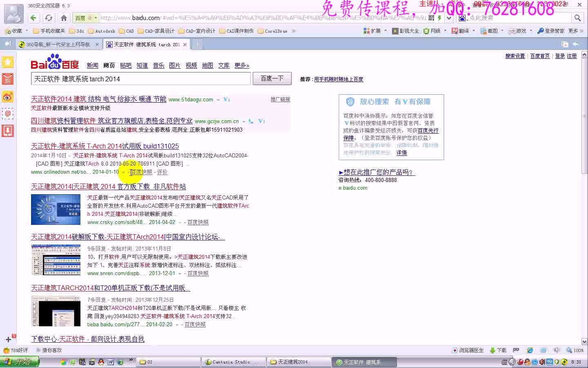
Task: Expand the address bar history dropdown arrow
Action: (x=449, y=18)
